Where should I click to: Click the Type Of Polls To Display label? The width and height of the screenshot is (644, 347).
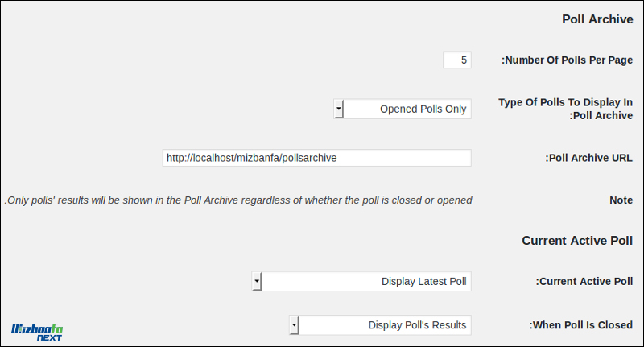(x=566, y=109)
